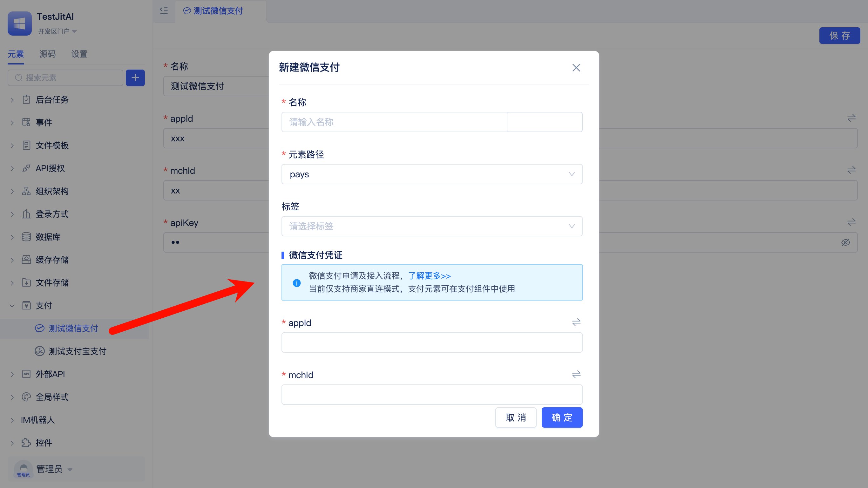Click the 搜索元素 search box

pyautogui.click(x=65, y=78)
